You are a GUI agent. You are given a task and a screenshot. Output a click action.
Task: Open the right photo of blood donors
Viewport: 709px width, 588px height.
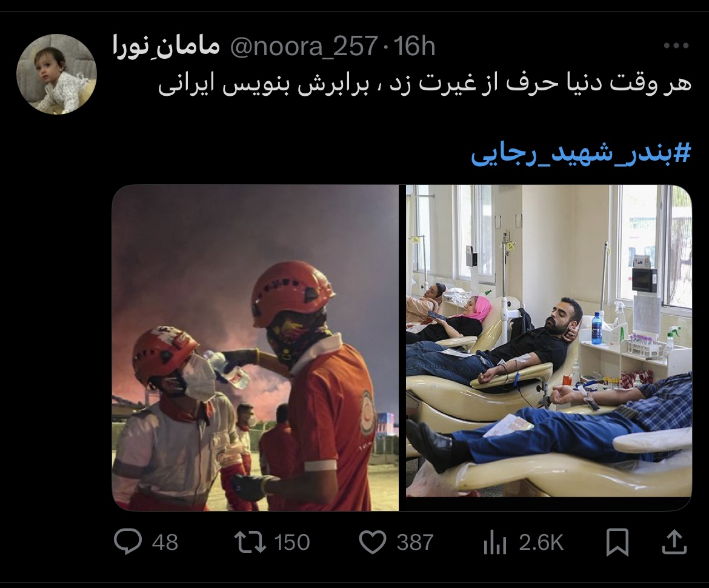[x=549, y=341]
